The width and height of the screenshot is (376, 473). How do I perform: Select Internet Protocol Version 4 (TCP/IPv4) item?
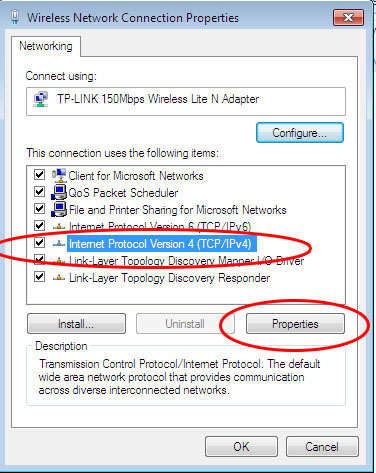pos(160,244)
